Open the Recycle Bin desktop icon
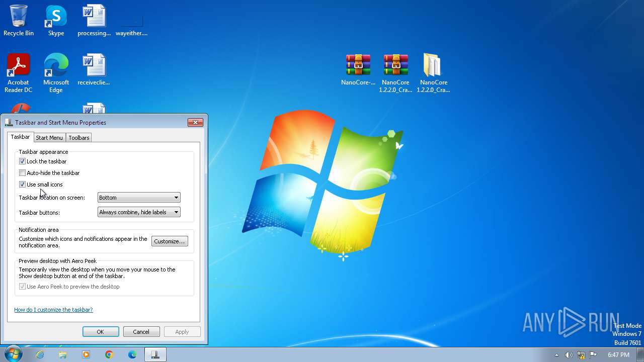This screenshot has width=644, height=362. (x=19, y=20)
